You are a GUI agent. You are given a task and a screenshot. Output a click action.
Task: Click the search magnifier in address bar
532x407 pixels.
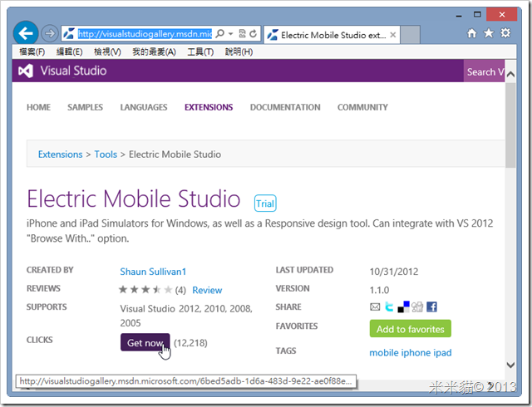(x=220, y=33)
